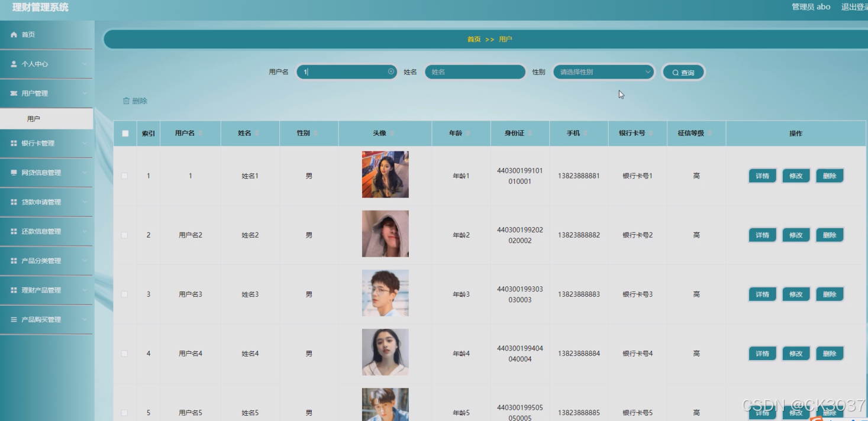The image size is (868, 421).
Task: Click 修改 button for row 姓名1
Action: click(x=796, y=176)
